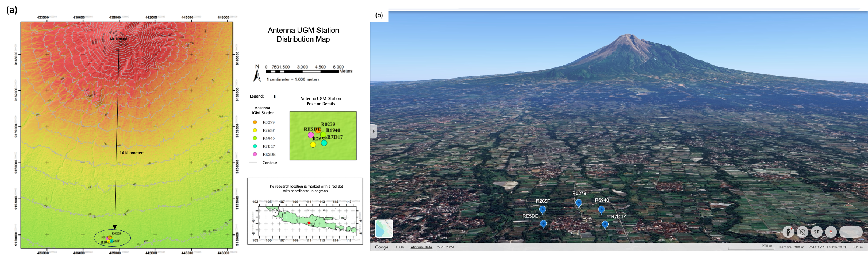Screen dimensions: 868x261
Task: Select the R7D17 placemark pin
Action: point(605,224)
